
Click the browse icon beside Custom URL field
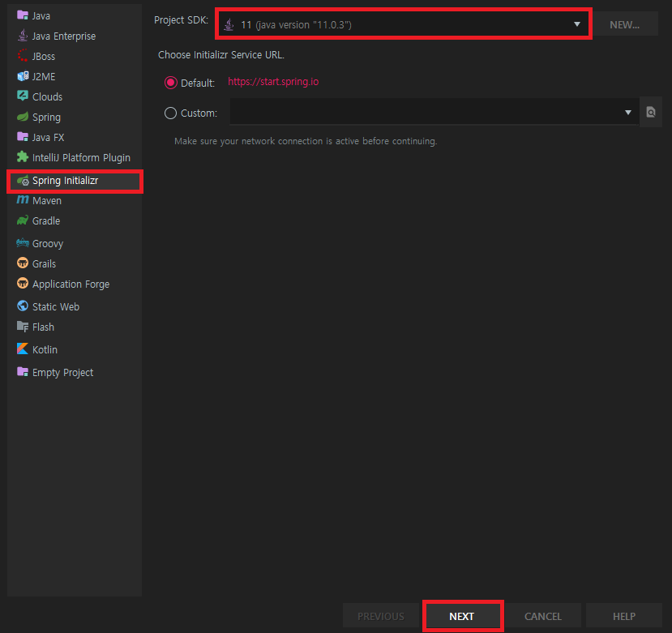click(x=651, y=113)
